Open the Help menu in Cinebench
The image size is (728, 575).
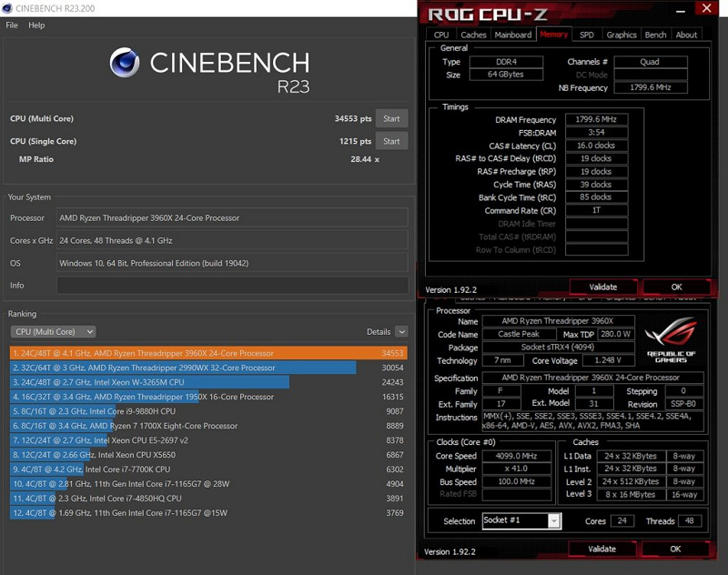click(36, 25)
